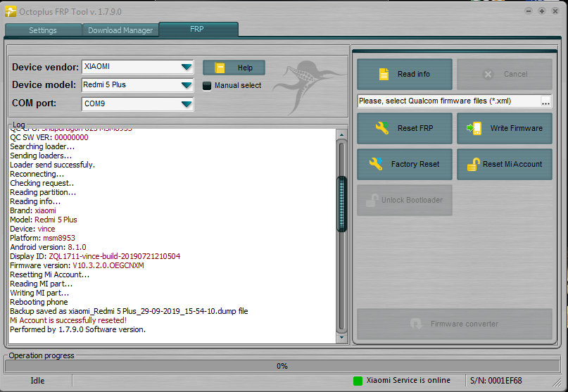Click the 'Device: vince' log line

tap(32, 229)
